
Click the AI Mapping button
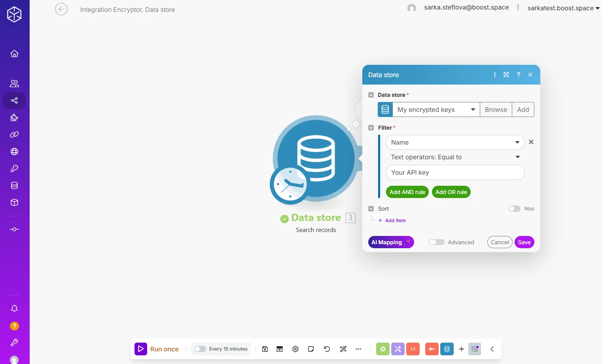[391, 242]
